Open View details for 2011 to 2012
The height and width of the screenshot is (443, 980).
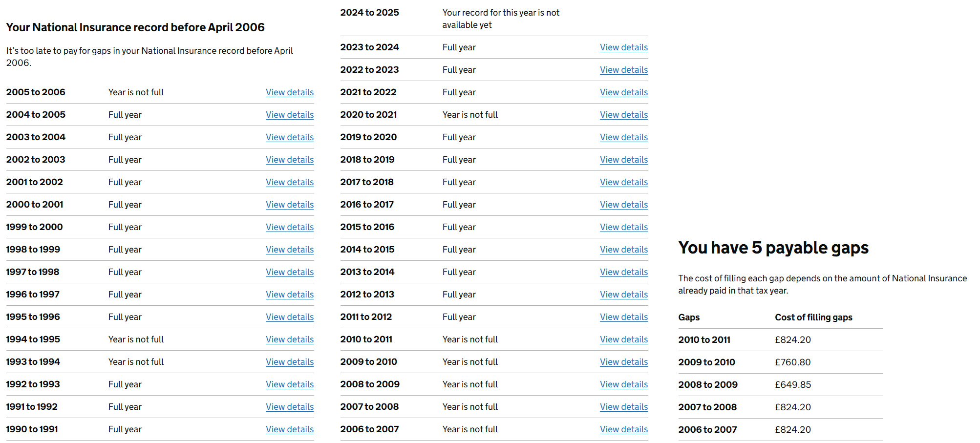tap(623, 317)
